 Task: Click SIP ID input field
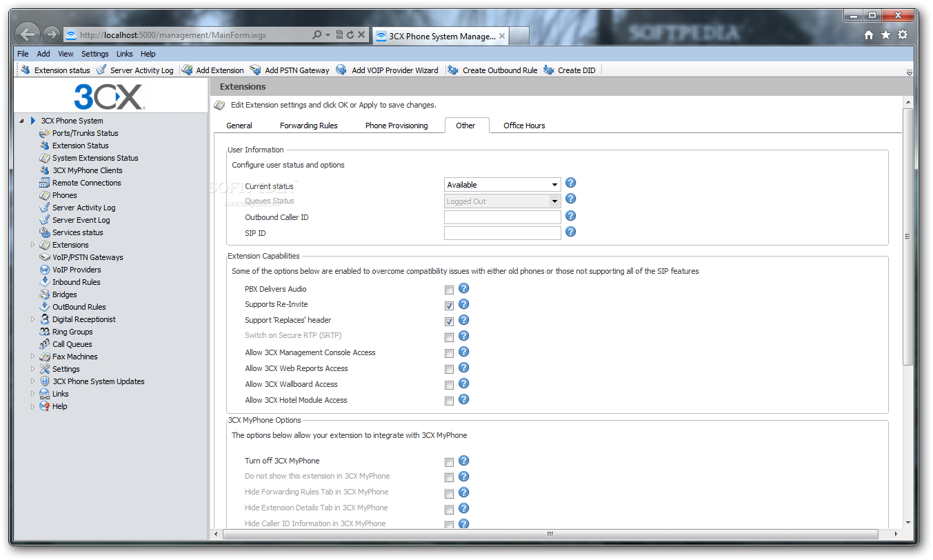[x=502, y=233]
